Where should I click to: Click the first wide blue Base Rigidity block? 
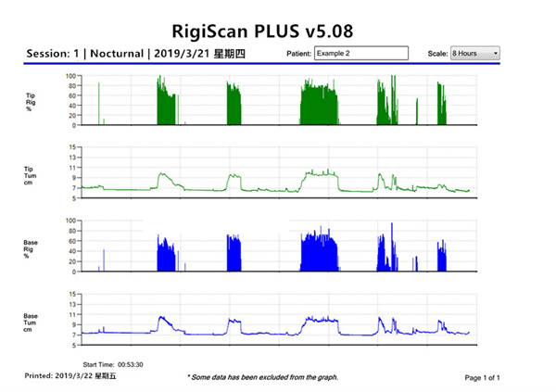point(166,255)
